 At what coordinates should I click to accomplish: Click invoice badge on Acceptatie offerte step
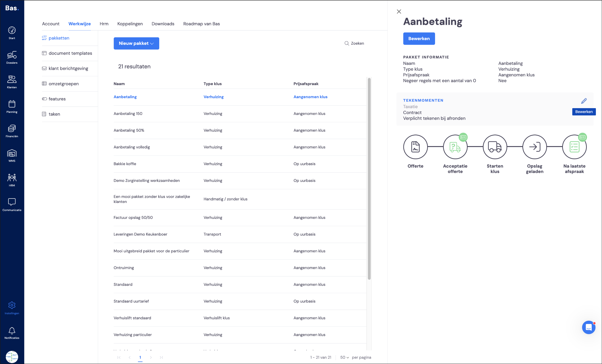[x=463, y=137]
